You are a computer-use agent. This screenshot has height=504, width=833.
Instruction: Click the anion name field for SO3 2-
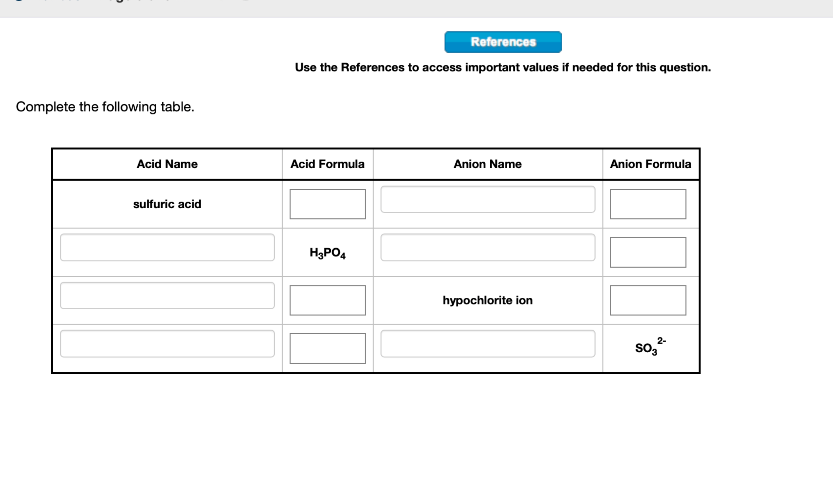(x=488, y=344)
